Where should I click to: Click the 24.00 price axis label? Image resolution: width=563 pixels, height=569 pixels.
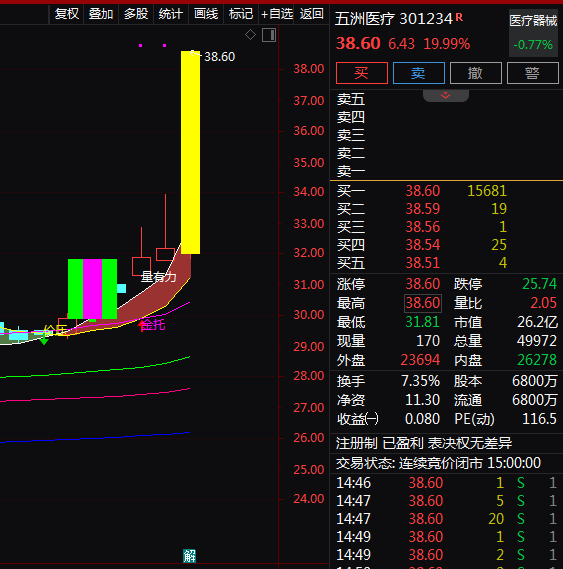point(309,499)
